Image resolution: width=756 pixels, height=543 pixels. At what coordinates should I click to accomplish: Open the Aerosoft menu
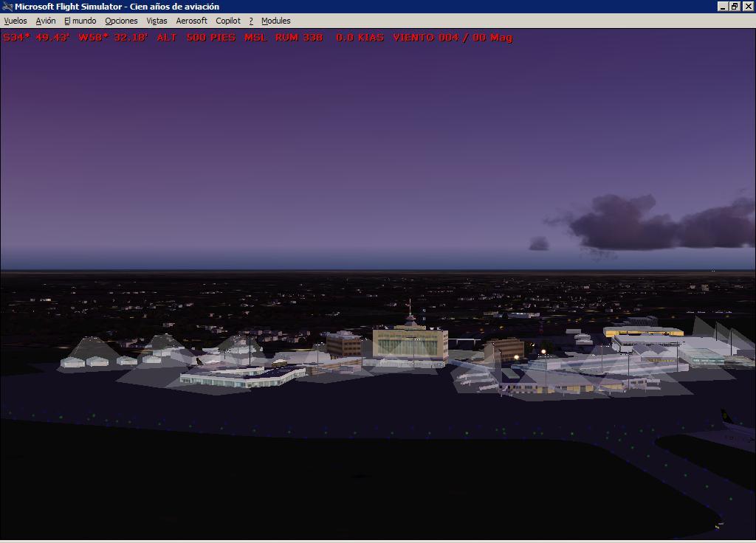tap(191, 21)
